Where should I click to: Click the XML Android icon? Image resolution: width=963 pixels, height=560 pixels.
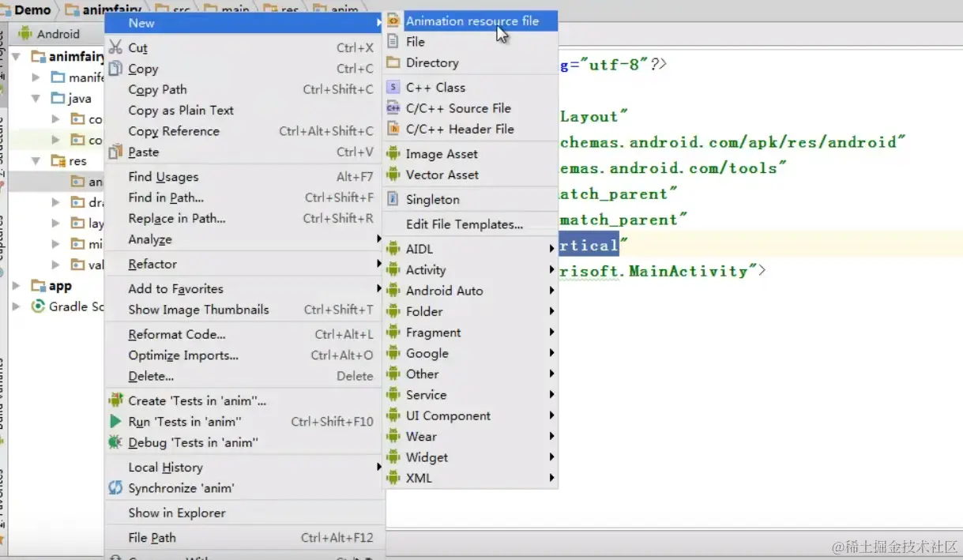pyautogui.click(x=393, y=478)
